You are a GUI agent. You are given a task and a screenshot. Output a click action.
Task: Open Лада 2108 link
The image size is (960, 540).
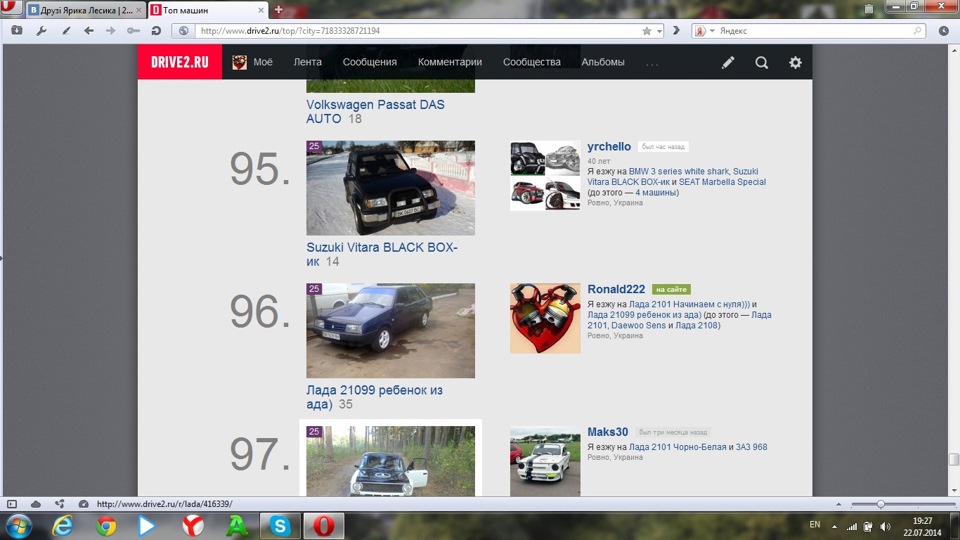click(697, 325)
